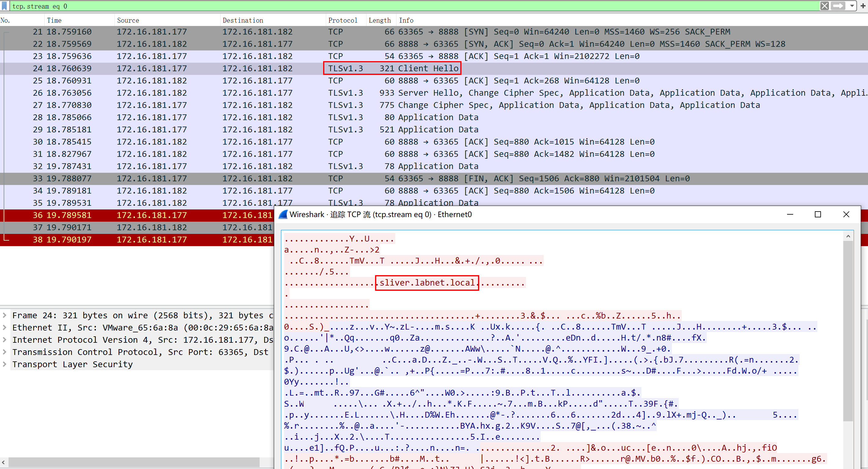Sort packets by the No. column
The width and height of the screenshot is (868, 469).
(x=22, y=20)
